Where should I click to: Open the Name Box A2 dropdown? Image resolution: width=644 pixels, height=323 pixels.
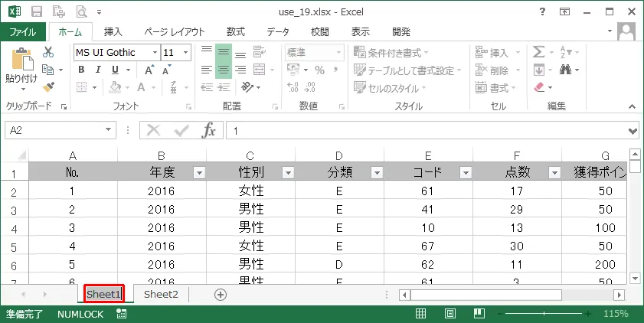click(x=109, y=130)
